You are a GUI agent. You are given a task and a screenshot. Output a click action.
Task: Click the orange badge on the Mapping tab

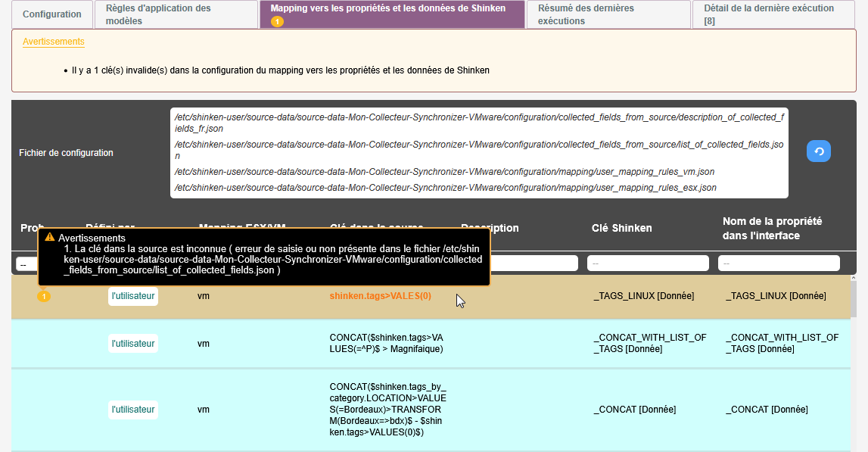click(x=277, y=21)
